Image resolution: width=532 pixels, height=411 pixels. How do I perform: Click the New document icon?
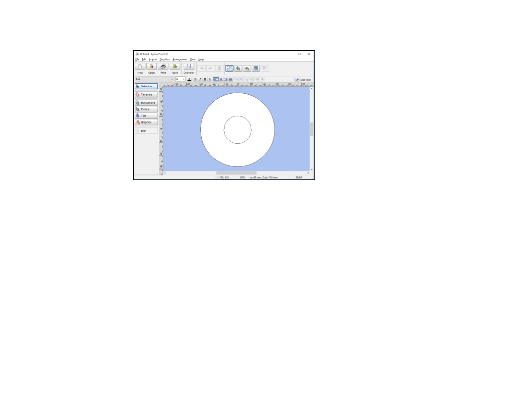(x=140, y=66)
